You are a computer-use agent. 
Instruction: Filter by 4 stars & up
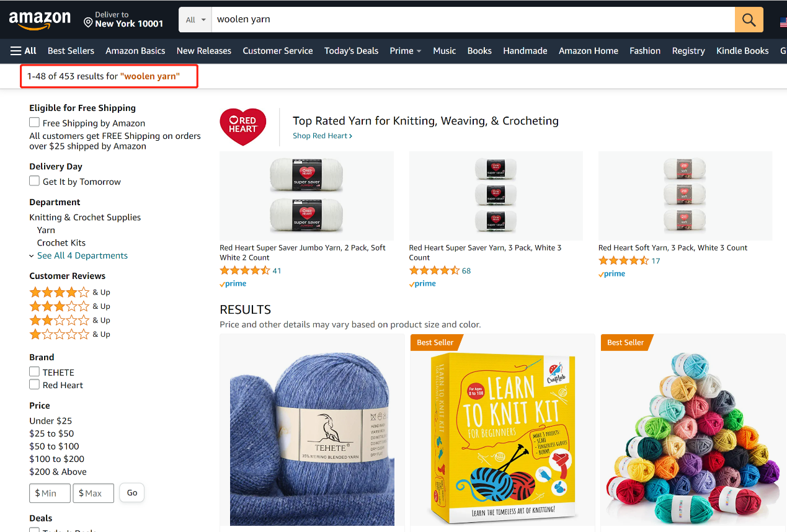pyautogui.click(x=60, y=292)
